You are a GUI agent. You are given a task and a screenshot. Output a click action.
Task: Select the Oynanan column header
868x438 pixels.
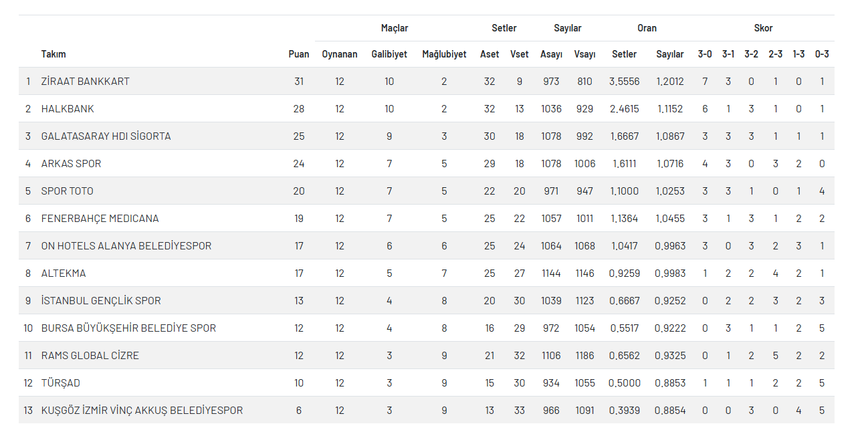pos(340,54)
